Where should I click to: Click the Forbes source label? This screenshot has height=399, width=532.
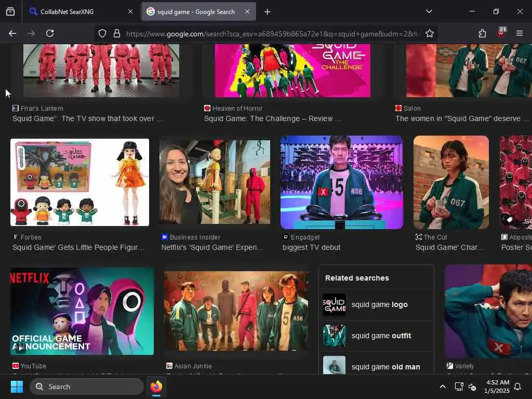click(31, 237)
